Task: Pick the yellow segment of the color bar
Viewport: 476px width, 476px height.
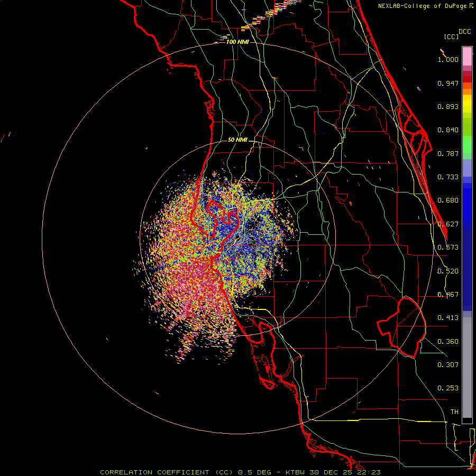Action: coord(467,104)
